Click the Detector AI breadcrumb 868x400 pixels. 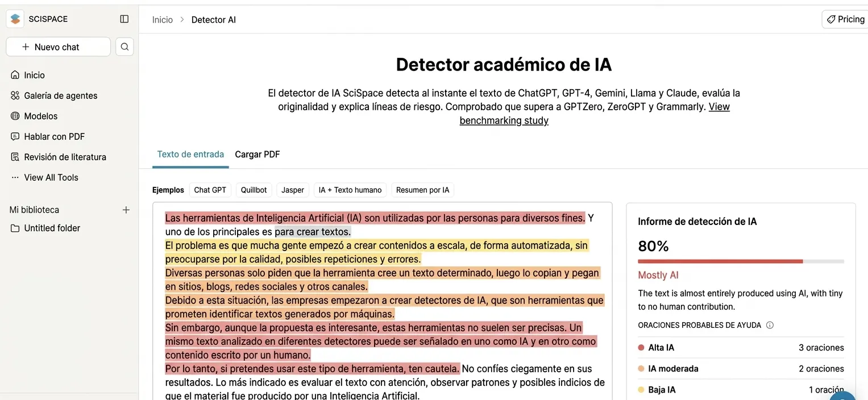(214, 19)
